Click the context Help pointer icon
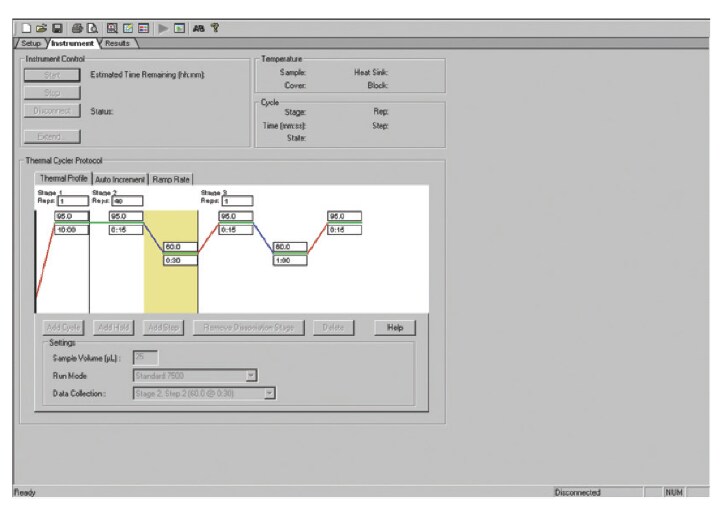 click(214, 28)
